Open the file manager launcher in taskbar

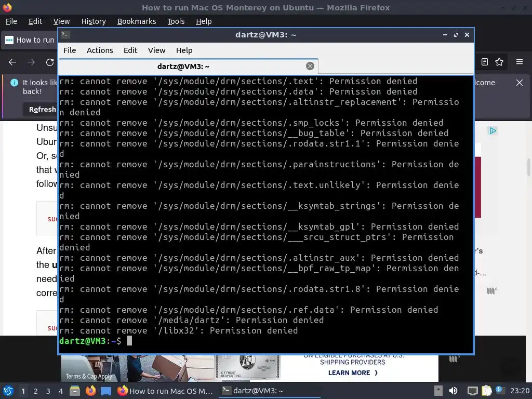click(x=75, y=391)
